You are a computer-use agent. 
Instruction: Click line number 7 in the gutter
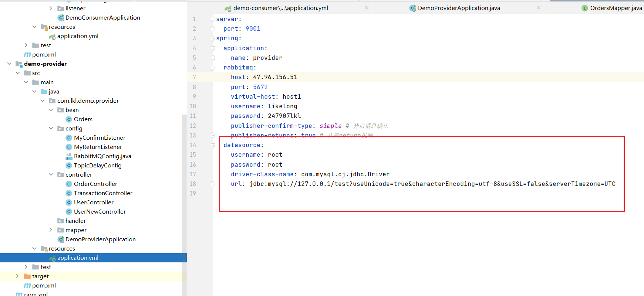pyautogui.click(x=194, y=77)
